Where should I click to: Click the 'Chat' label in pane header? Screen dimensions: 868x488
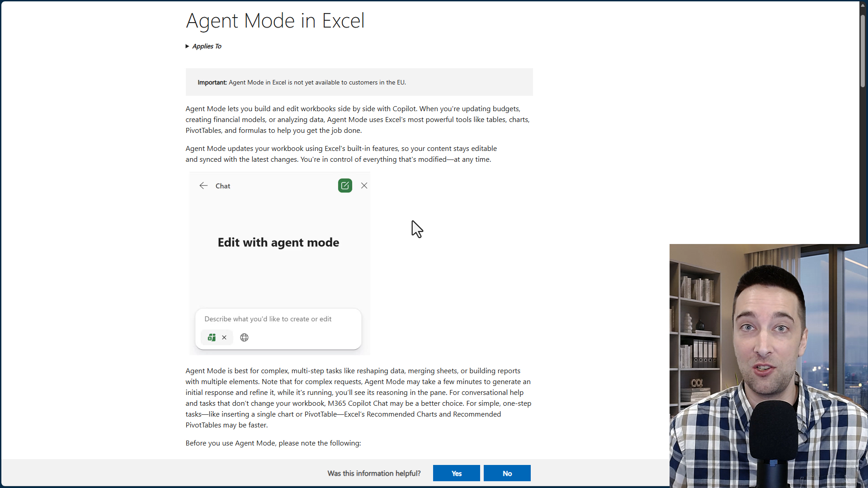pyautogui.click(x=222, y=186)
